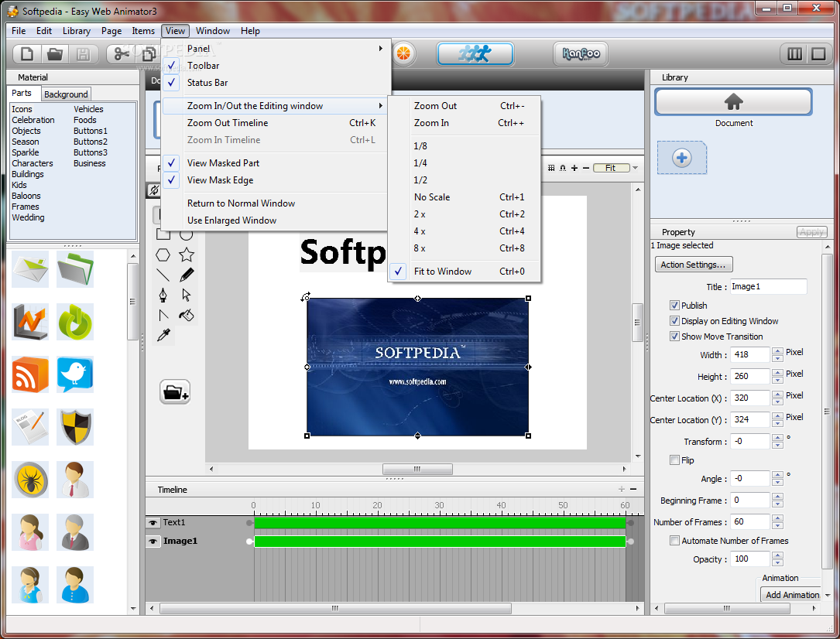Screen dimensions: 840x639
Task: Toggle visibility eye of Text1 layer
Action: click(x=153, y=523)
